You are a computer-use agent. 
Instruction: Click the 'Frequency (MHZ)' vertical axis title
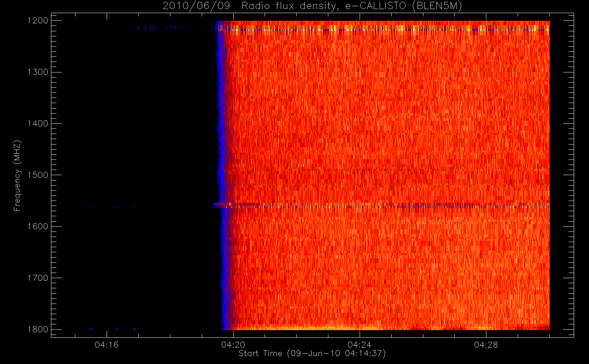pyautogui.click(x=17, y=175)
